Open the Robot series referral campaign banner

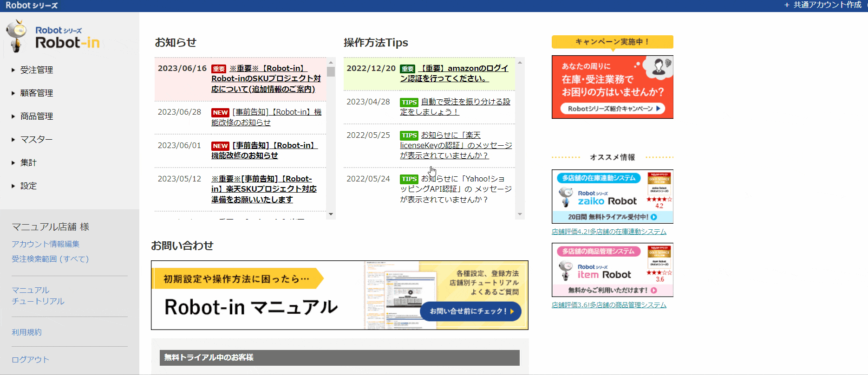(x=612, y=87)
